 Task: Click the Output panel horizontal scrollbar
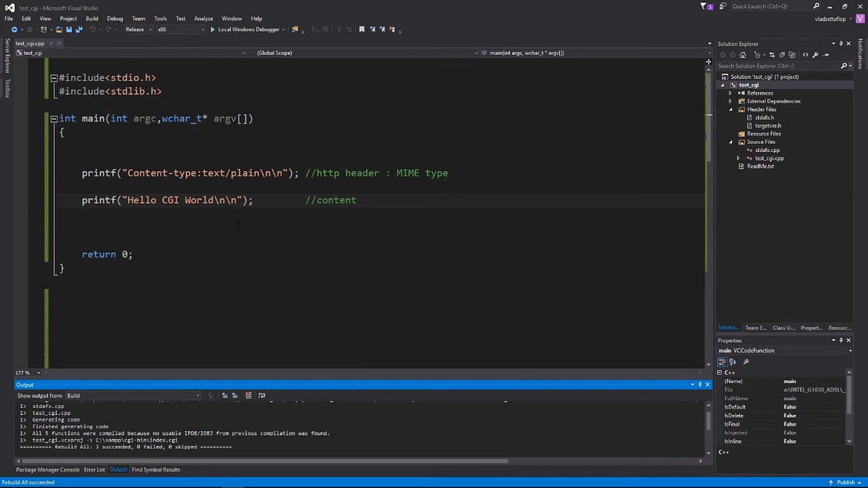(264, 461)
